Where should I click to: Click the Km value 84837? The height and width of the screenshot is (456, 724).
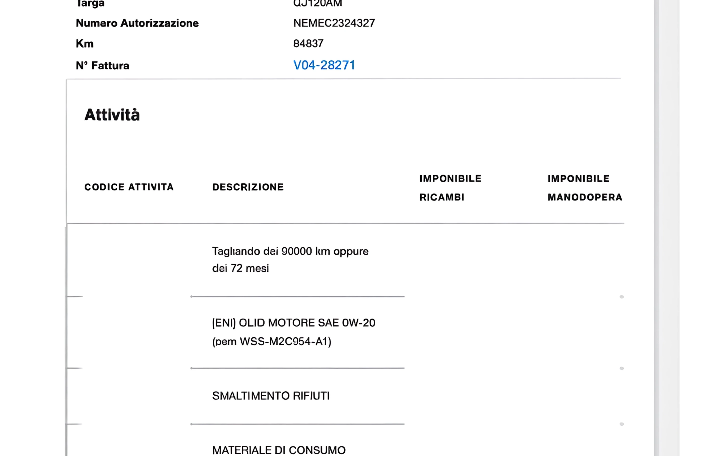307,44
